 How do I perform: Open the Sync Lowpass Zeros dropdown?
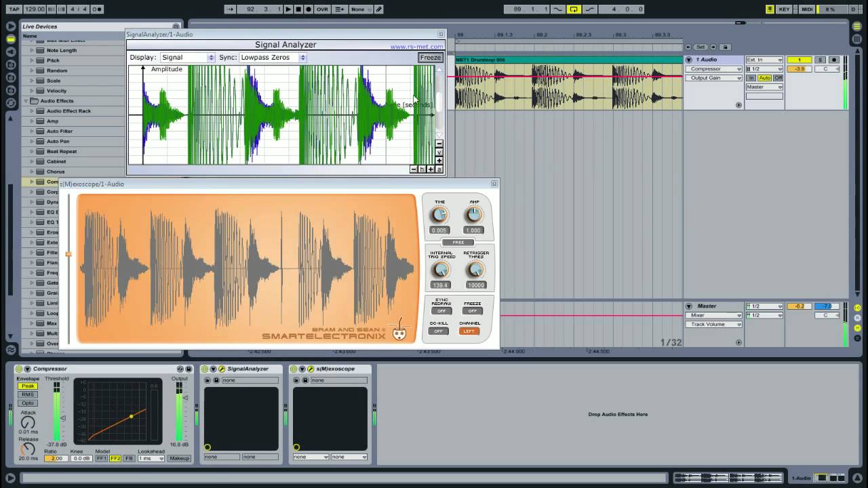point(273,58)
